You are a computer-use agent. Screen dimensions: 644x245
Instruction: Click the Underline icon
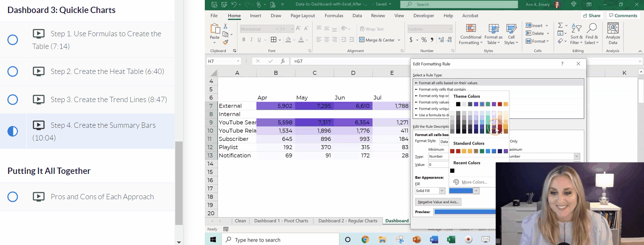point(259,40)
